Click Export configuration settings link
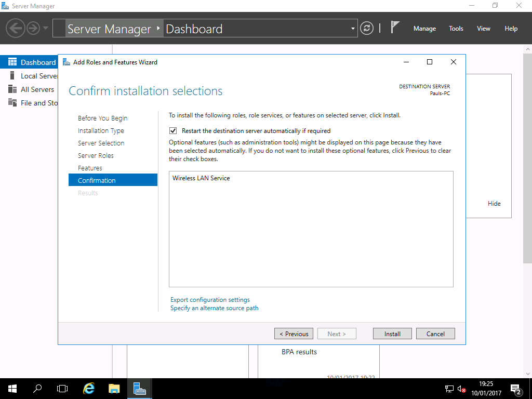Viewport: 532px width, 399px height. pyautogui.click(x=210, y=300)
